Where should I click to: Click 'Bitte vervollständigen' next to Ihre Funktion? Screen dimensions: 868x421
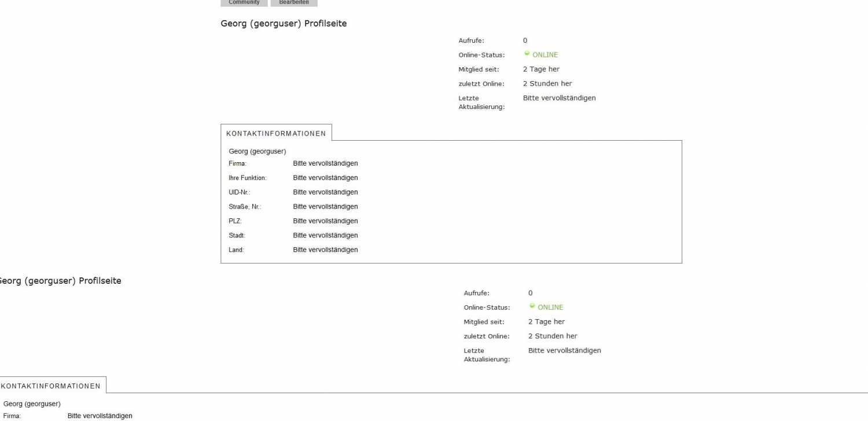[x=325, y=178]
